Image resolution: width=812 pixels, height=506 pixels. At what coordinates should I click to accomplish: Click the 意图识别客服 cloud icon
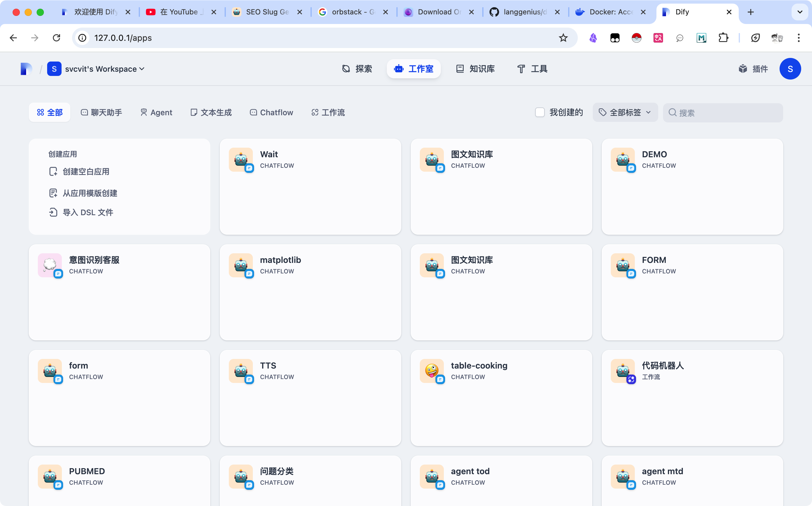50,265
